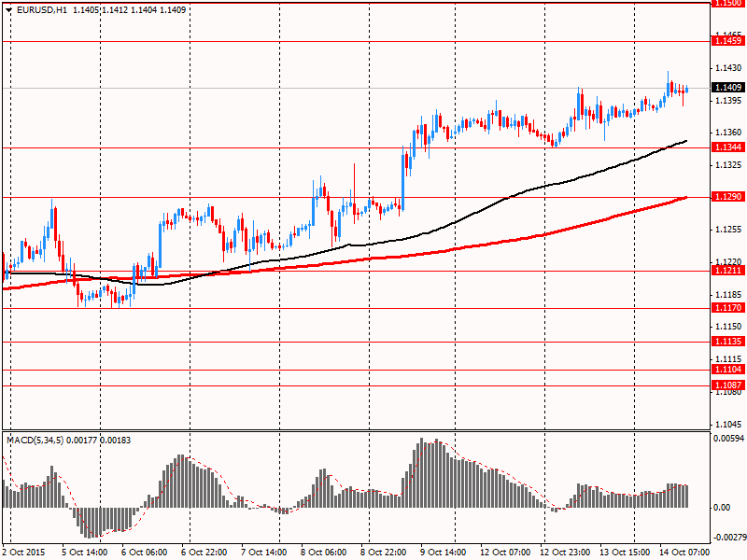
Task: Select the 1.1459 red price level label
Action: [728, 41]
